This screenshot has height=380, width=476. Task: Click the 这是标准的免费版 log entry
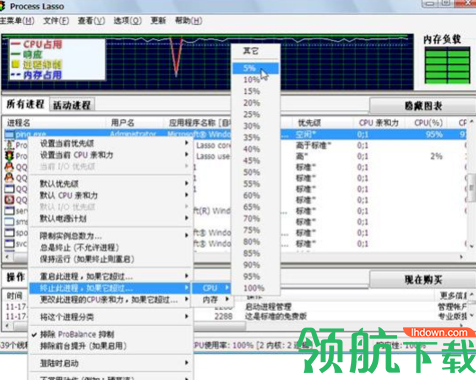276,316
